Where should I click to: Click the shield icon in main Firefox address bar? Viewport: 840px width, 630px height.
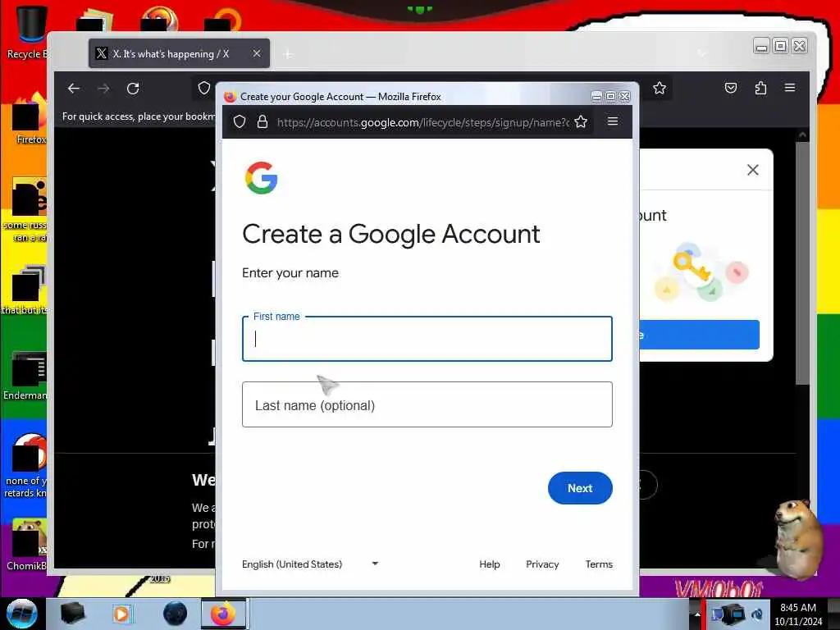[204, 88]
